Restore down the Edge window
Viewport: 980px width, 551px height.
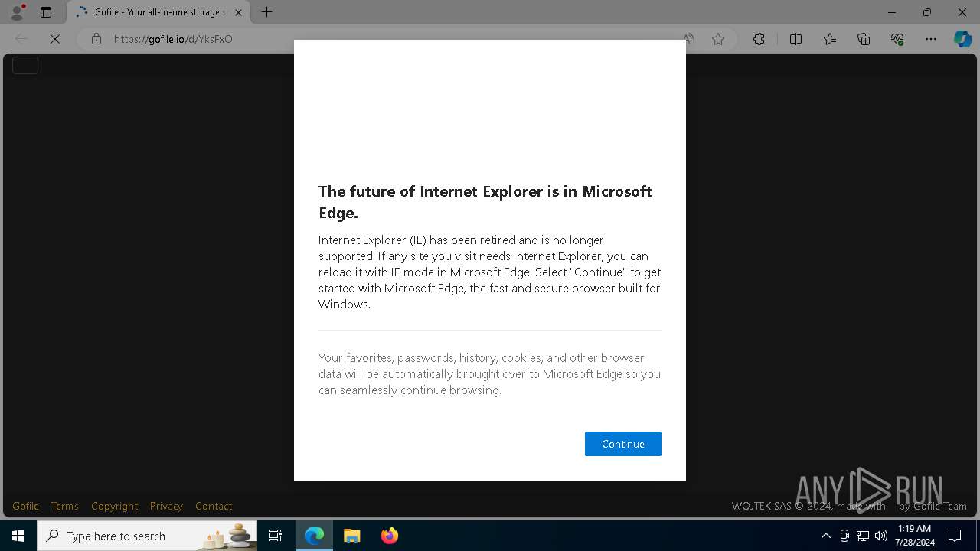[926, 12]
